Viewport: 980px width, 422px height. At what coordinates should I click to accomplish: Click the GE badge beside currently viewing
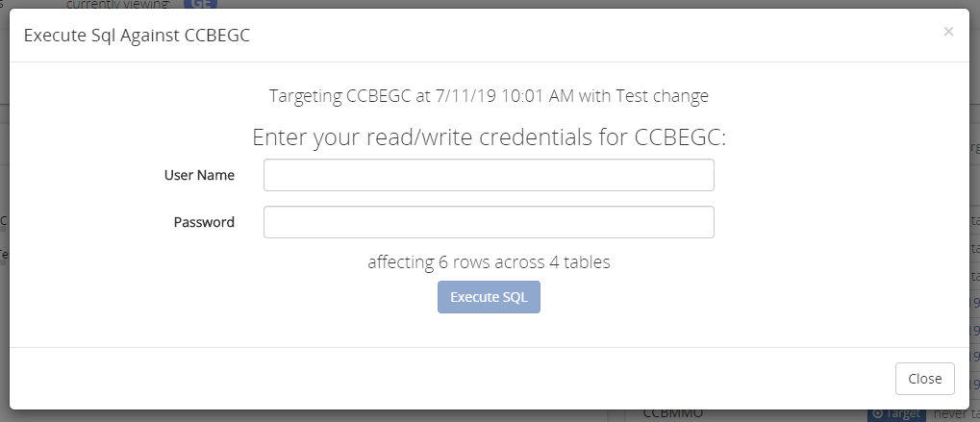[201, 4]
